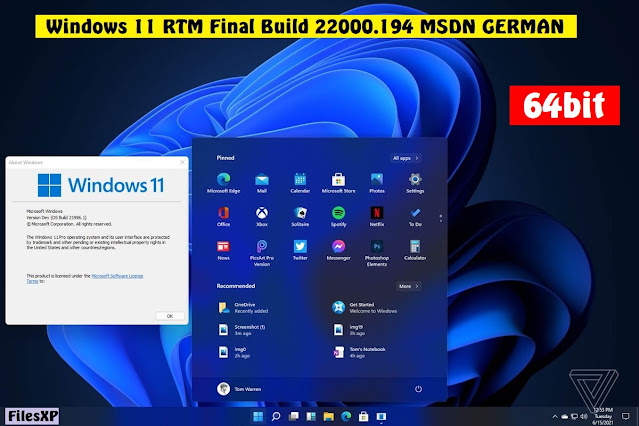Open Calculator
Screen dimensions: 639x426
click(415, 250)
